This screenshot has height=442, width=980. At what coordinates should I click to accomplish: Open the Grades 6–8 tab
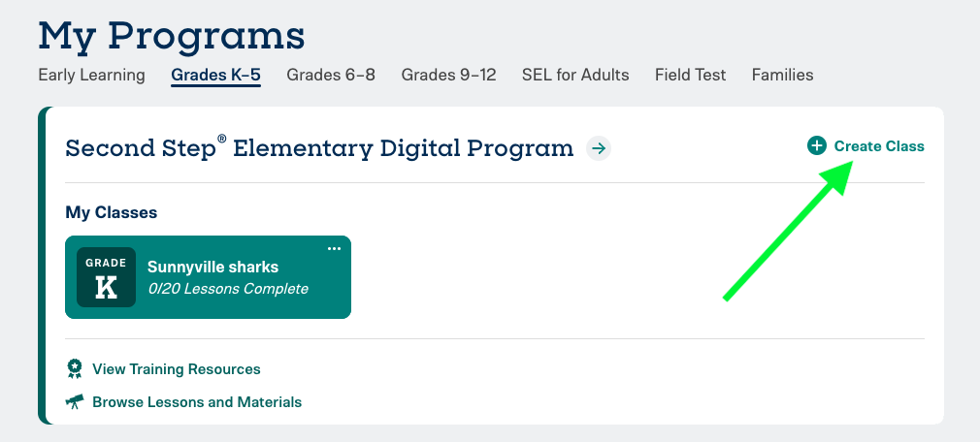click(331, 75)
